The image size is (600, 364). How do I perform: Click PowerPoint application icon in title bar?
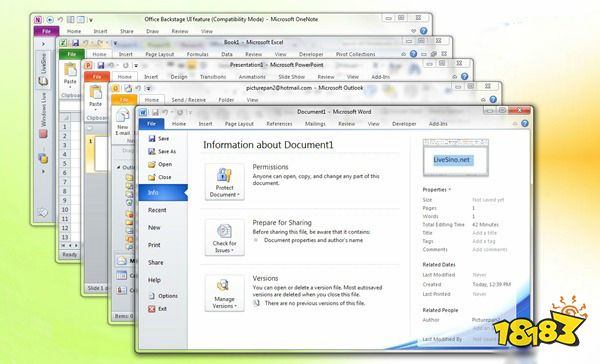point(88,65)
